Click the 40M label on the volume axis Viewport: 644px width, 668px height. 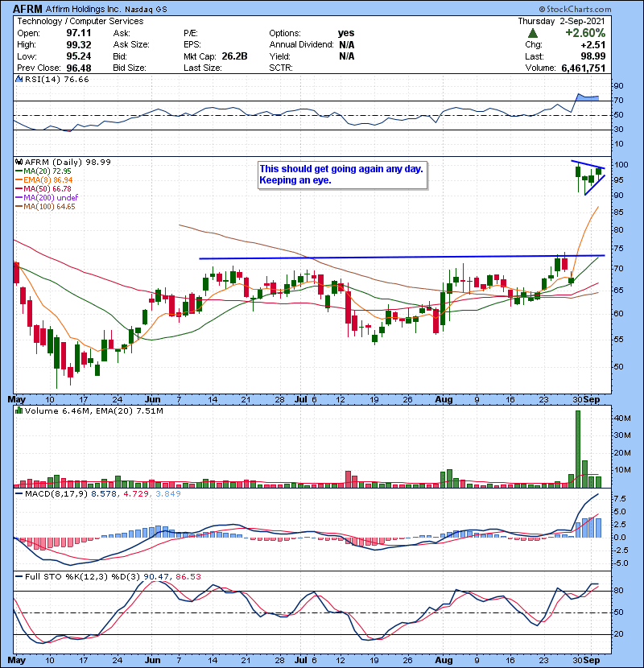pyautogui.click(x=622, y=419)
